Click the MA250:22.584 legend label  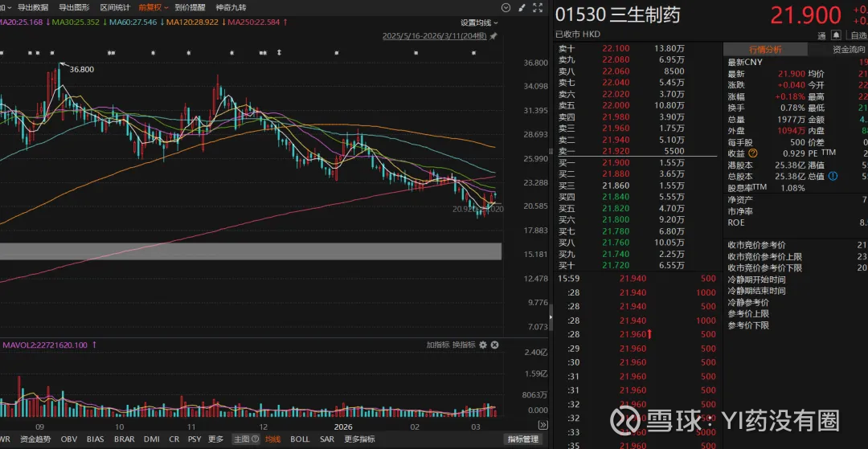pos(253,22)
